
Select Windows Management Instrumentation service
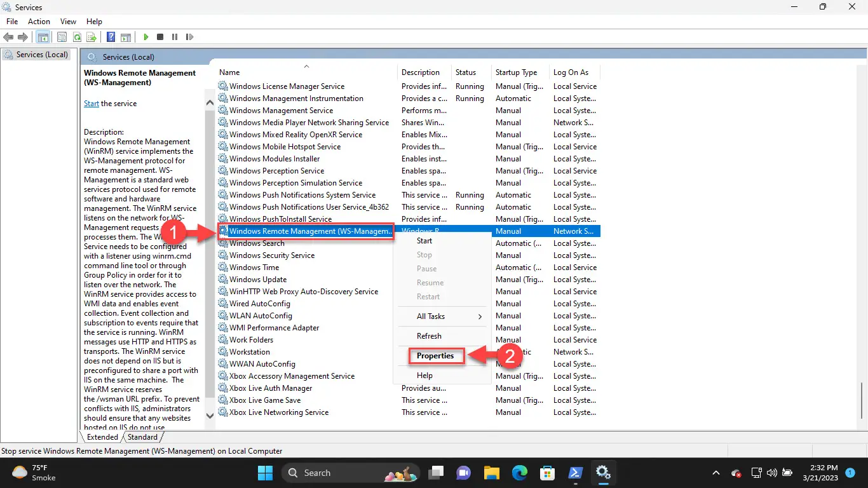tap(408, 98)
